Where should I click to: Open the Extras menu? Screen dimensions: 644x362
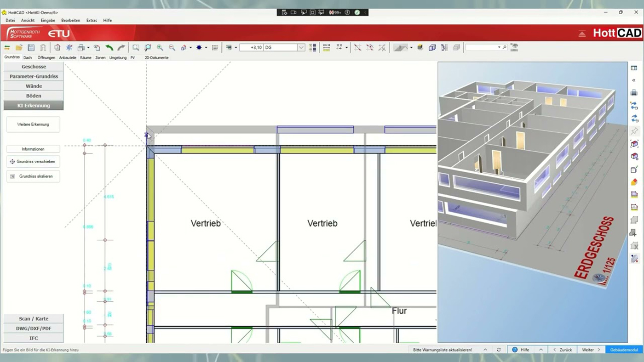(92, 20)
